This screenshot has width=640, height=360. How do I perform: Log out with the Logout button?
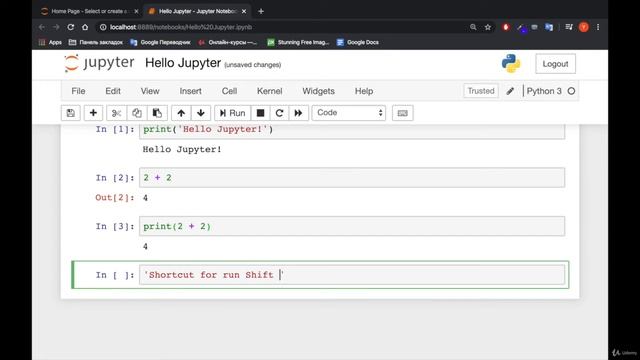click(556, 64)
